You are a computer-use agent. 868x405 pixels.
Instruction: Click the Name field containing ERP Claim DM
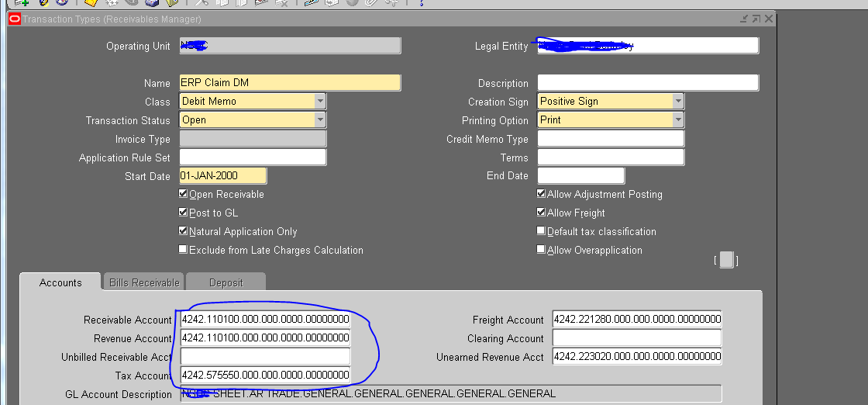(x=290, y=83)
